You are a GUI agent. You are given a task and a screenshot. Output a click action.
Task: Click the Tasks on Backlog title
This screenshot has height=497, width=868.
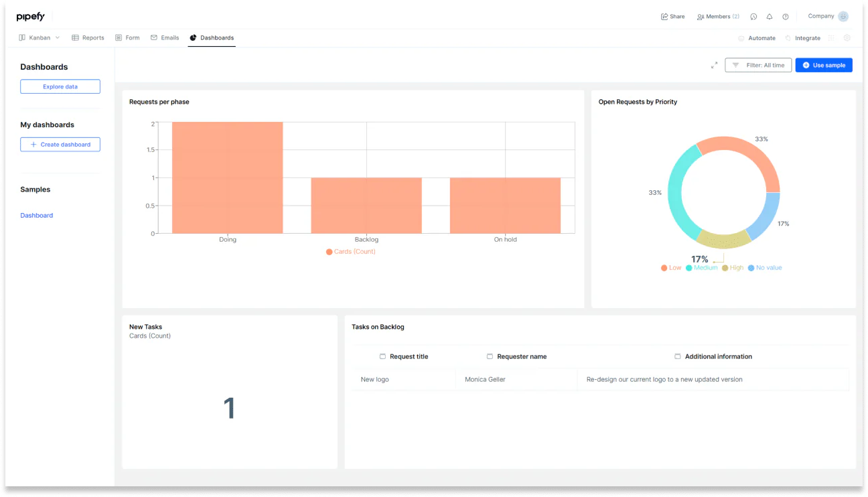378,327
